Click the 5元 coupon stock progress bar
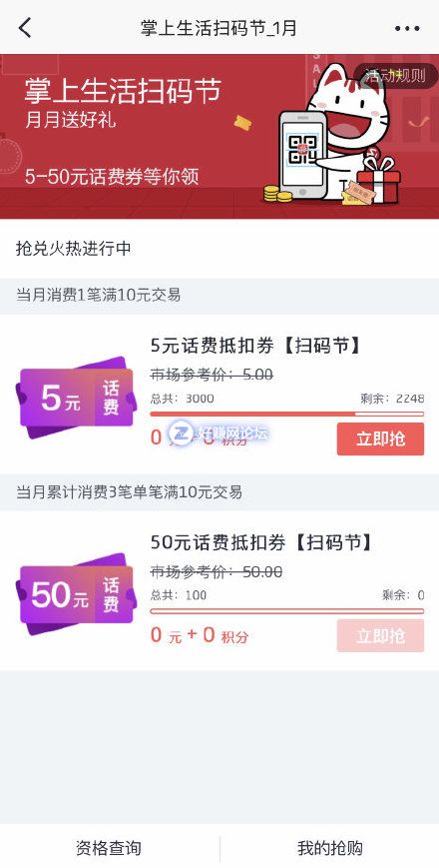Viewport: 439px width, 868px height. tap(287, 414)
